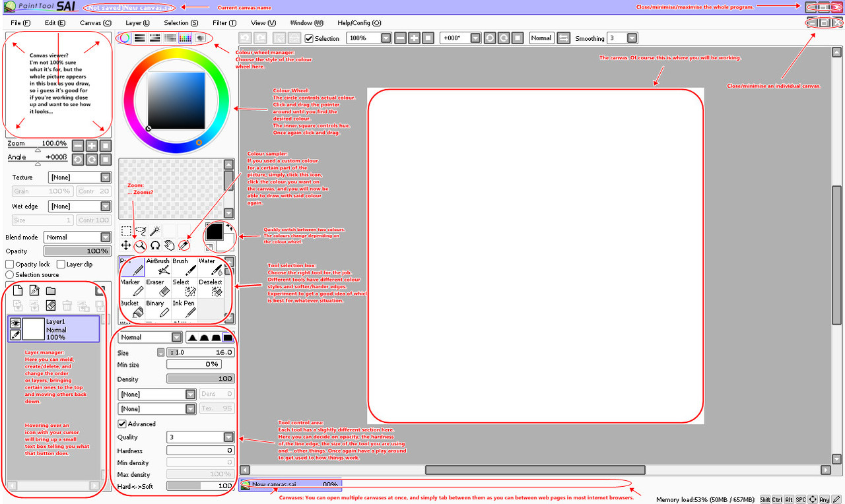Select the Binary pen tool

(x=158, y=309)
